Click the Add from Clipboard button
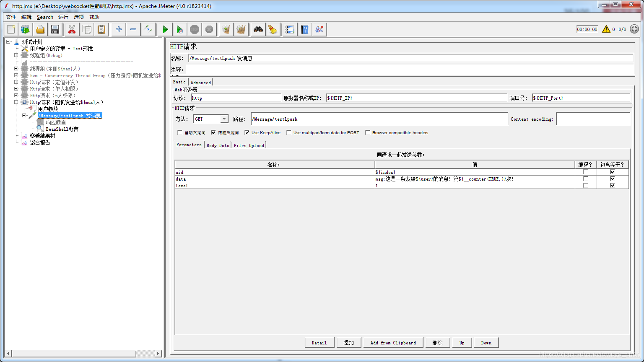This screenshot has height=362, width=644. pos(393,343)
